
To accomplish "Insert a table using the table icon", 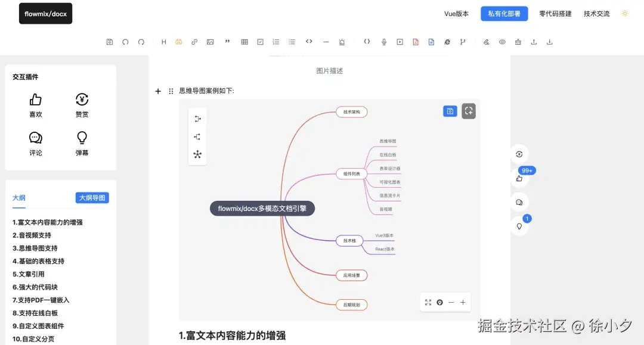I will pyautogui.click(x=244, y=42).
